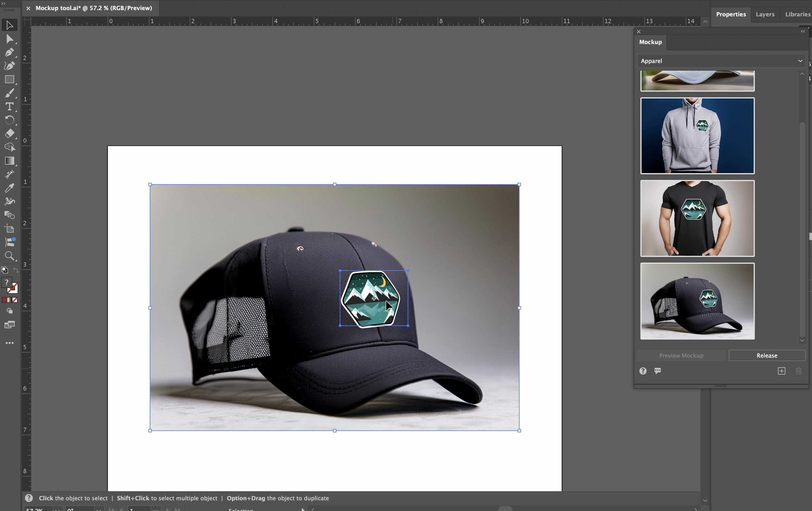The height and width of the screenshot is (511, 812).
Task: Collapse the Mockup panel double-chevron
Action: pos(803,31)
